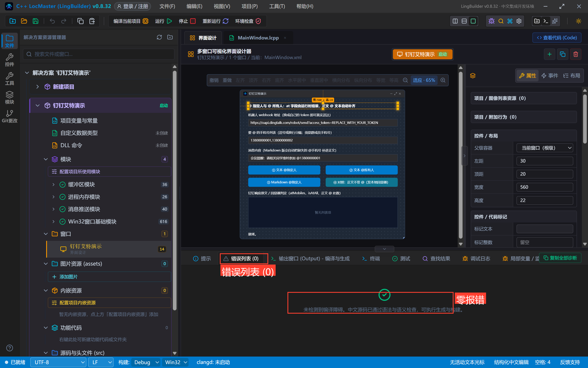Zoom in the designer canvas
This screenshot has width=588, height=368.
(443, 80)
